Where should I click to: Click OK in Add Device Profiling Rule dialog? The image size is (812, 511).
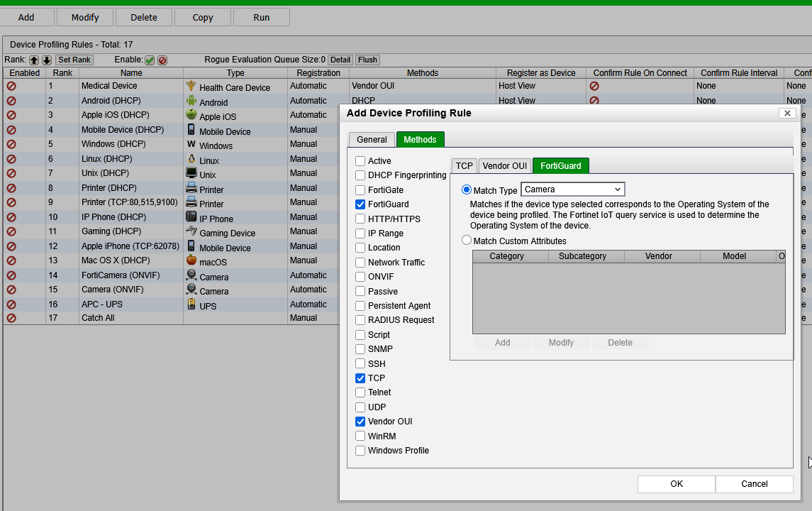[x=677, y=484]
